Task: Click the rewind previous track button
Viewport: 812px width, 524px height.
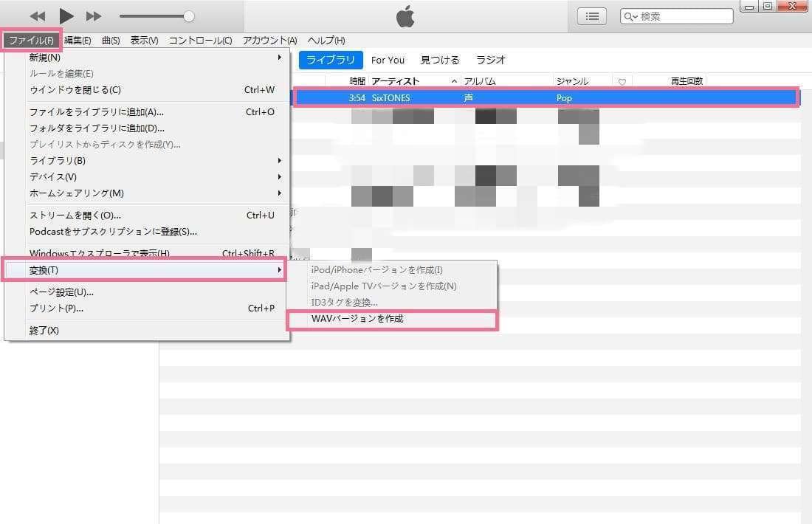Action: [x=38, y=16]
